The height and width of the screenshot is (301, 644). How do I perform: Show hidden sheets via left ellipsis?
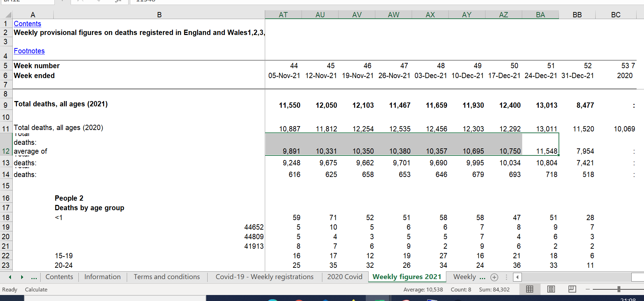click(x=34, y=277)
